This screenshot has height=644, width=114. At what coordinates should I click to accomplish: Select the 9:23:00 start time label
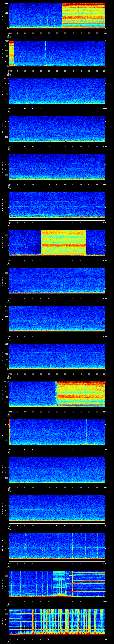point(9,601)
